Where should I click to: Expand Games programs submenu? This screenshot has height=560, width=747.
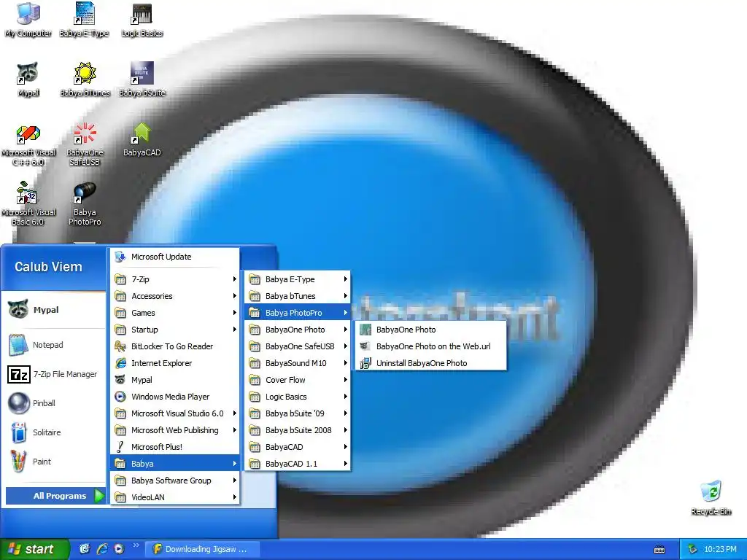175,313
